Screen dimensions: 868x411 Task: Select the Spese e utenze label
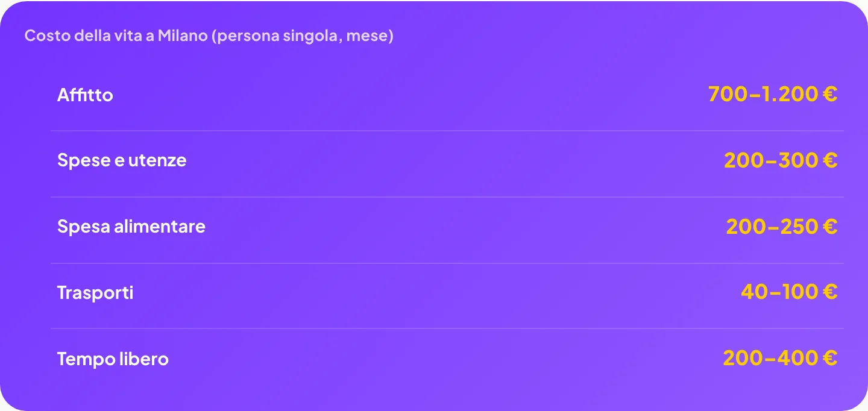pos(122,160)
